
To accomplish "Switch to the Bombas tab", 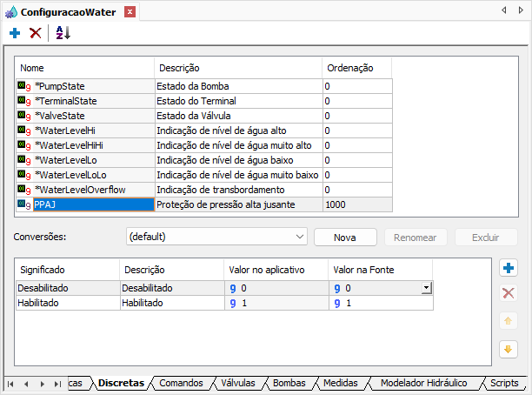I will [289, 383].
